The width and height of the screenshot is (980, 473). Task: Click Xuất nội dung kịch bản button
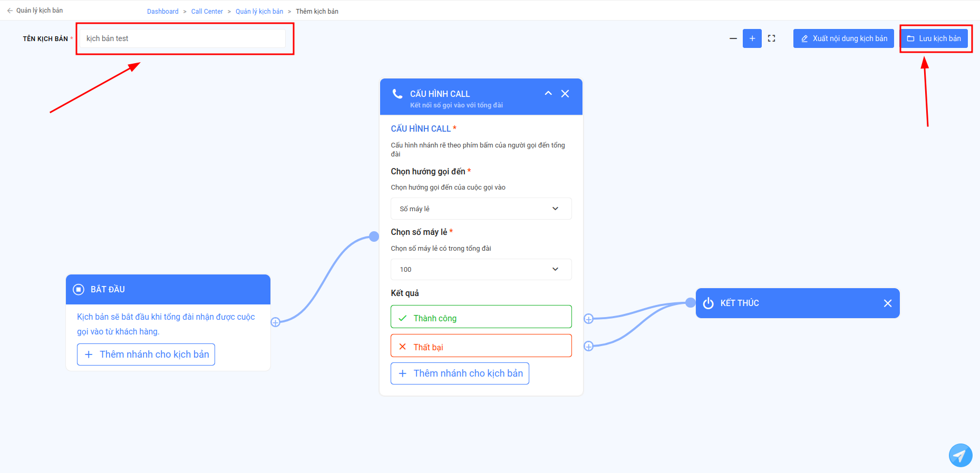tap(843, 38)
